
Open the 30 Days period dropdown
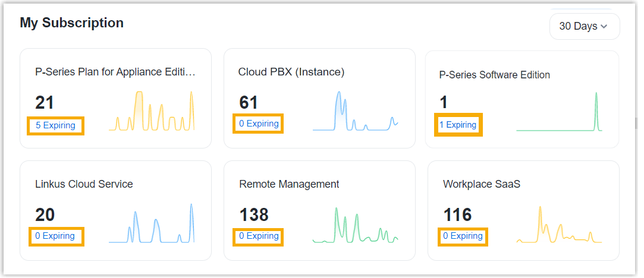pyautogui.click(x=584, y=27)
